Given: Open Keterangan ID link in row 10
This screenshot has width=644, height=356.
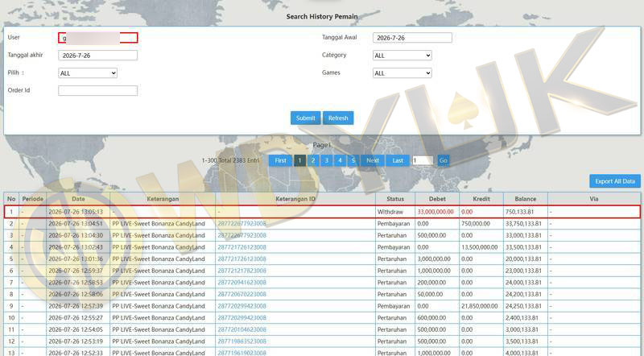Looking at the screenshot, I should coord(242,318).
